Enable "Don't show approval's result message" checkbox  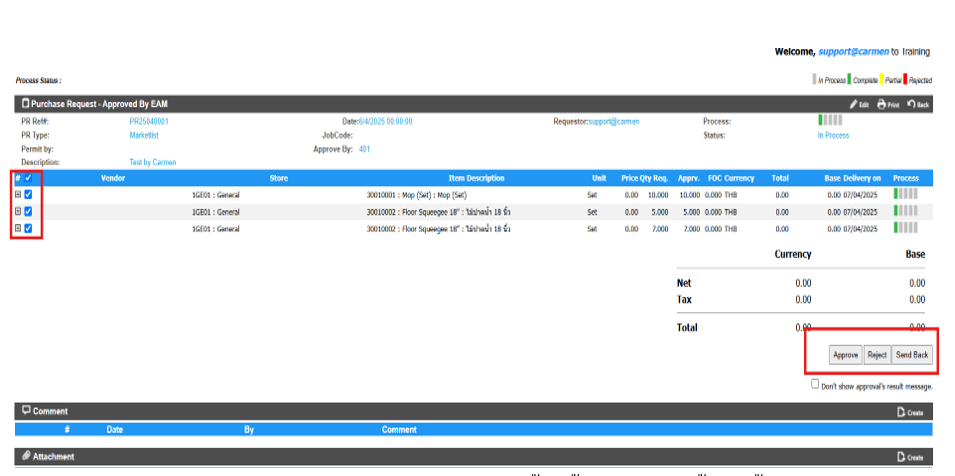[x=815, y=384]
